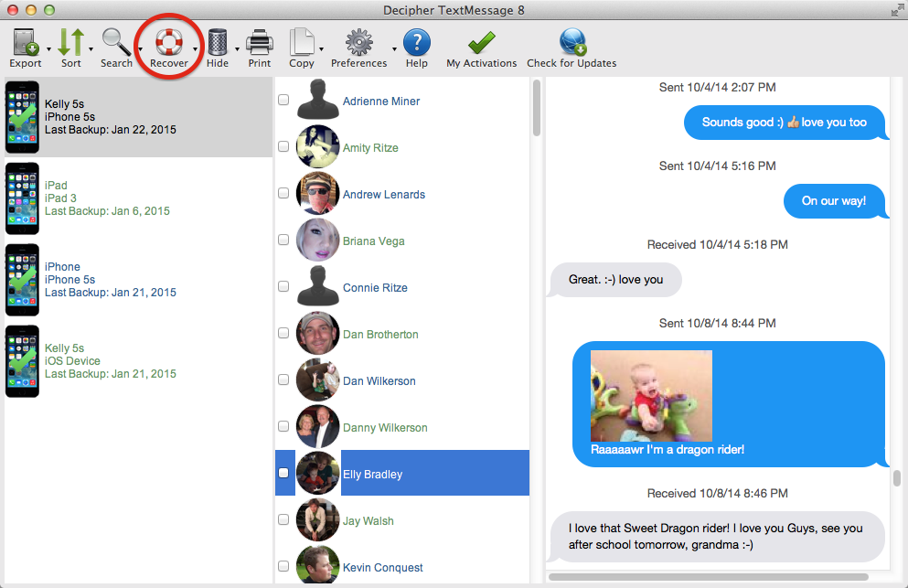Click the Print printer icon
Viewport: 908px width, 588px height.
pyautogui.click(x=260, y=42)
